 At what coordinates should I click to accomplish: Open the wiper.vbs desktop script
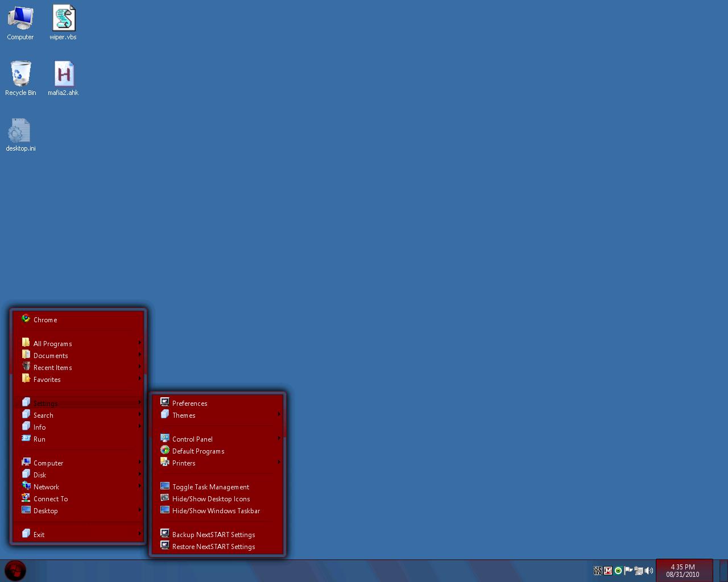63,19
